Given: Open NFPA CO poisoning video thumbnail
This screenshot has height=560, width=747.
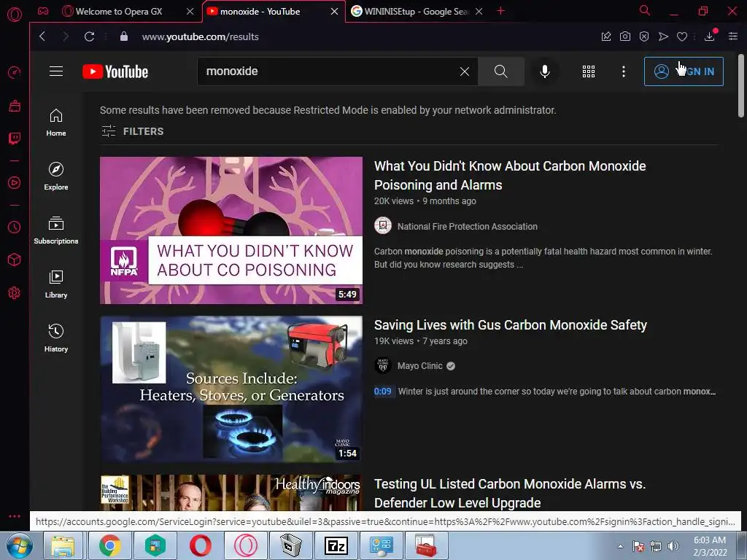Looking at the screenshot, I should coord(231,230).
